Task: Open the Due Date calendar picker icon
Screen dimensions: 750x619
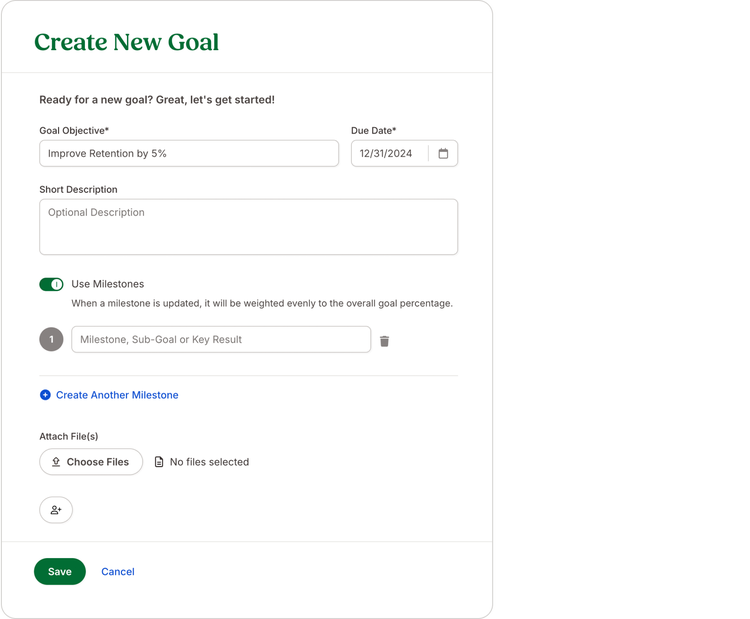Action: coord(443,154)
